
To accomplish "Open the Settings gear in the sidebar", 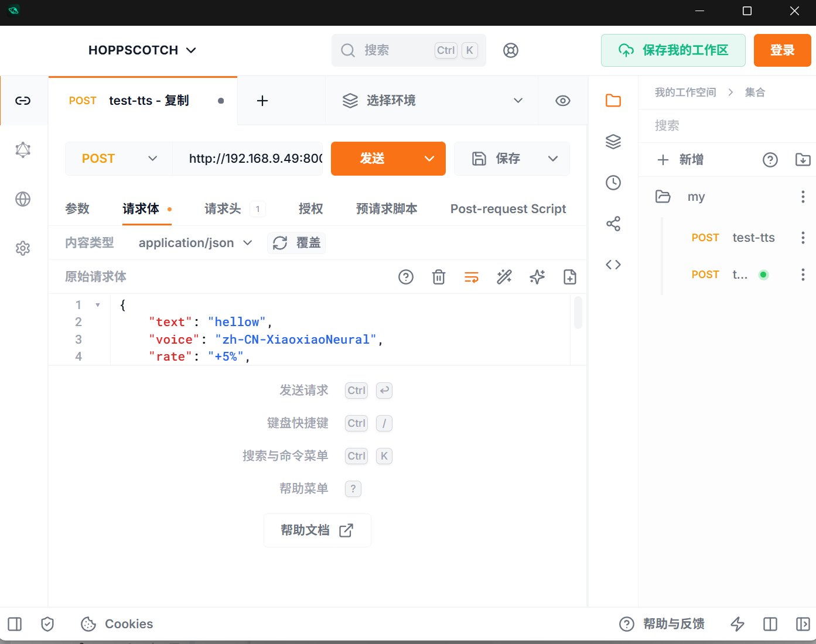I will (x=23, y=248).
